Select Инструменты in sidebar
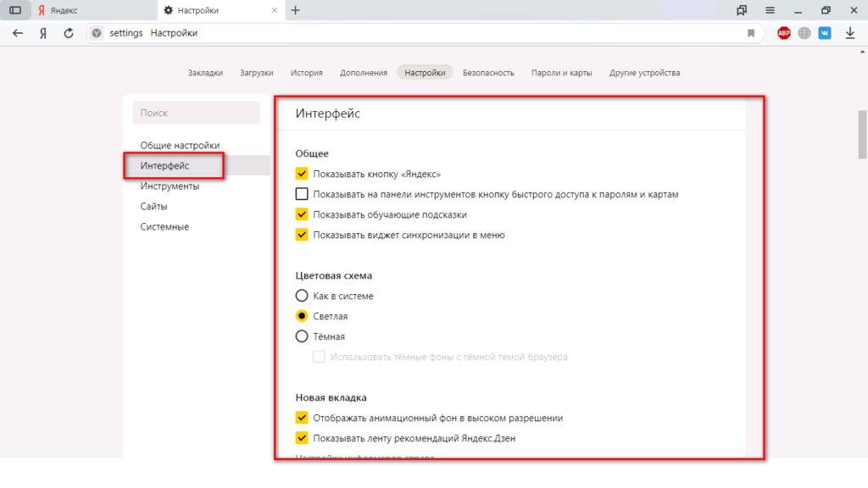The height and width of the screenshot is (488, 868). click(x=170, y=186)
